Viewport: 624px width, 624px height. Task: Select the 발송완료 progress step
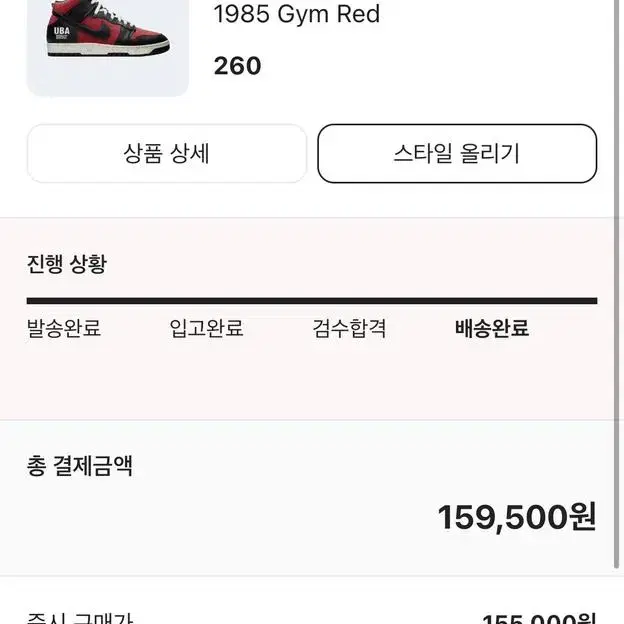(64, 328)
